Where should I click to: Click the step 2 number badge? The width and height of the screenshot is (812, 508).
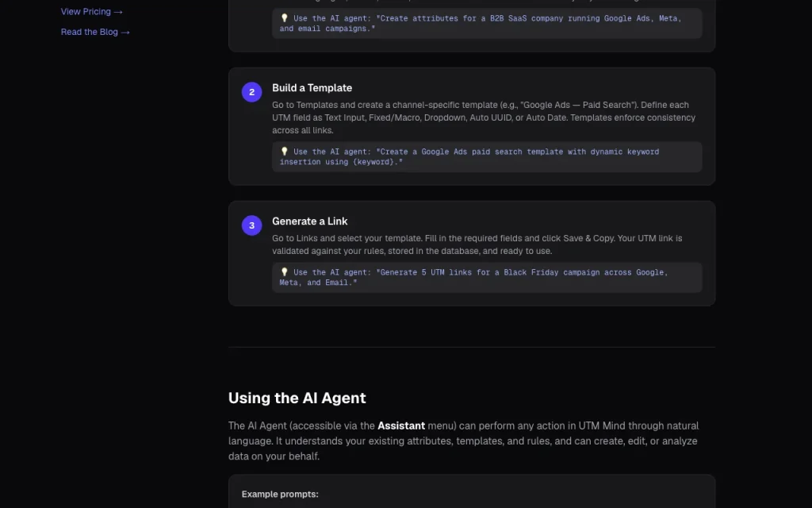tap(251, 92)
